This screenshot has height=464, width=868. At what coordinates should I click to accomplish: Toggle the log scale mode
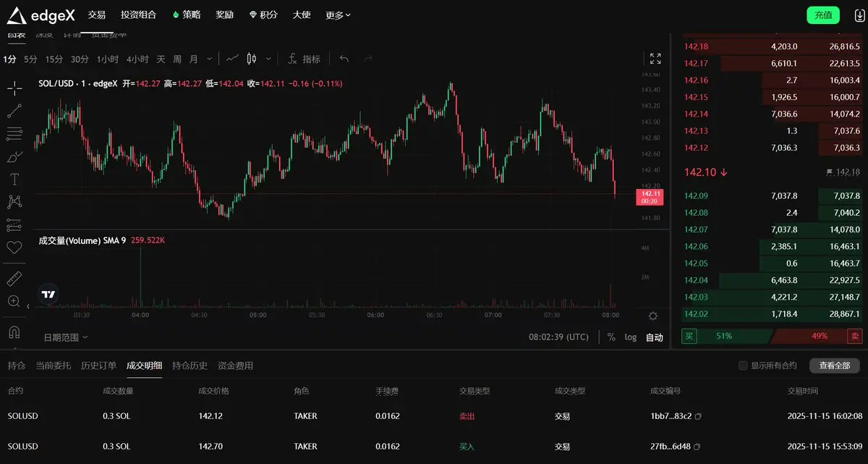[631, 337]
